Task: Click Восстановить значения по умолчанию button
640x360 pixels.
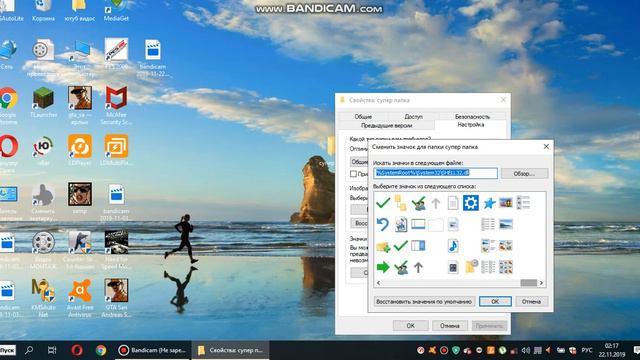Action: [424, 302]
